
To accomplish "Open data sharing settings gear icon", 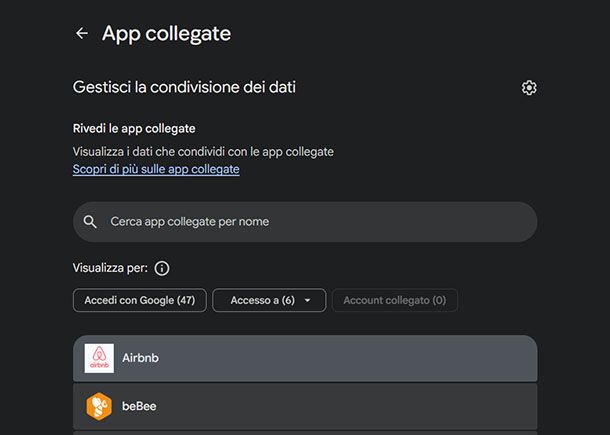I will pyautogui.click(x=529, y=88).
